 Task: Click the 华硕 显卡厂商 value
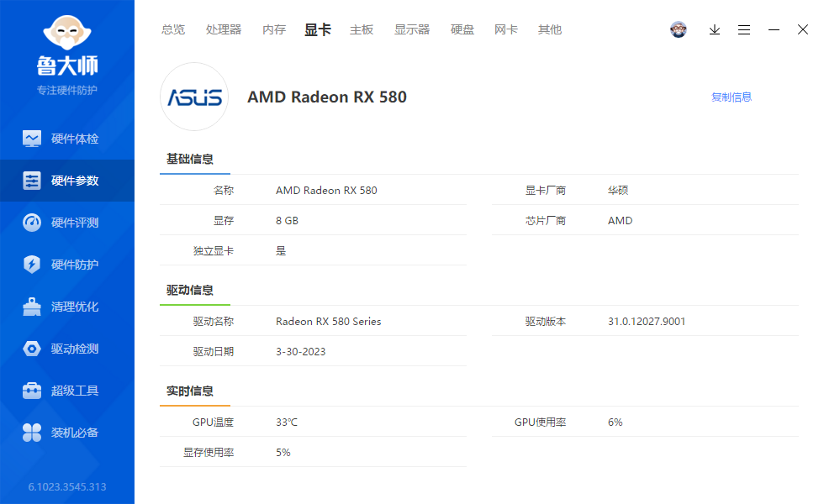[618, 191]
